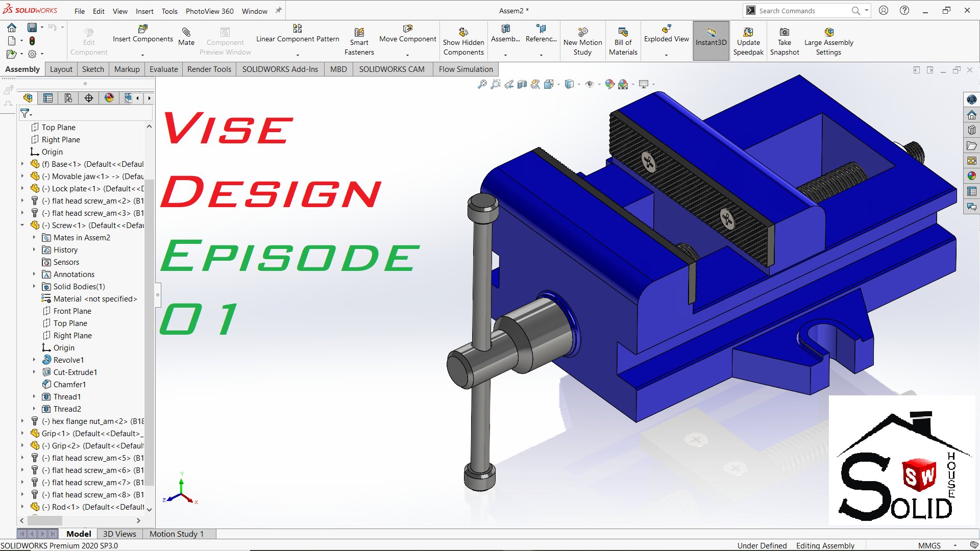Switch to 3D Views tab

[x=119, y=534]
